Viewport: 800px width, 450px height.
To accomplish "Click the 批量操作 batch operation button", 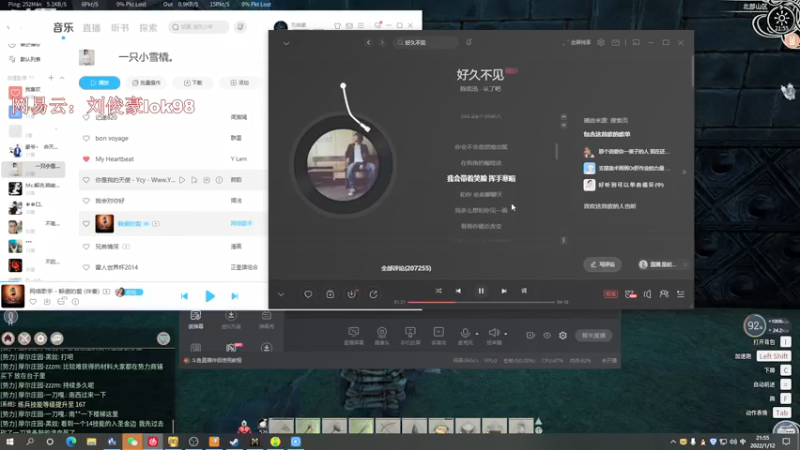I will point(146,83).
